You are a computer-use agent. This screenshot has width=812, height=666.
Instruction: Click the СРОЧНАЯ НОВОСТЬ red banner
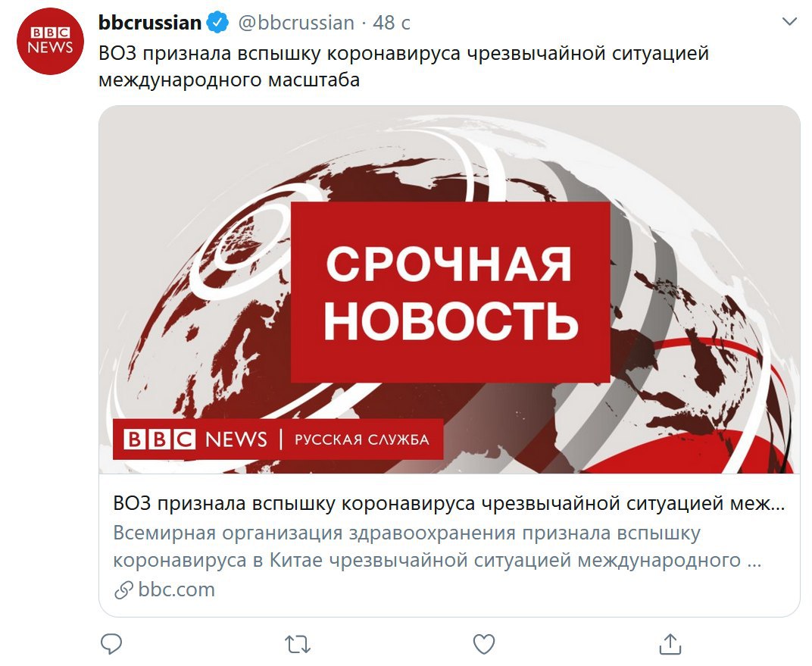pos(450,292)
